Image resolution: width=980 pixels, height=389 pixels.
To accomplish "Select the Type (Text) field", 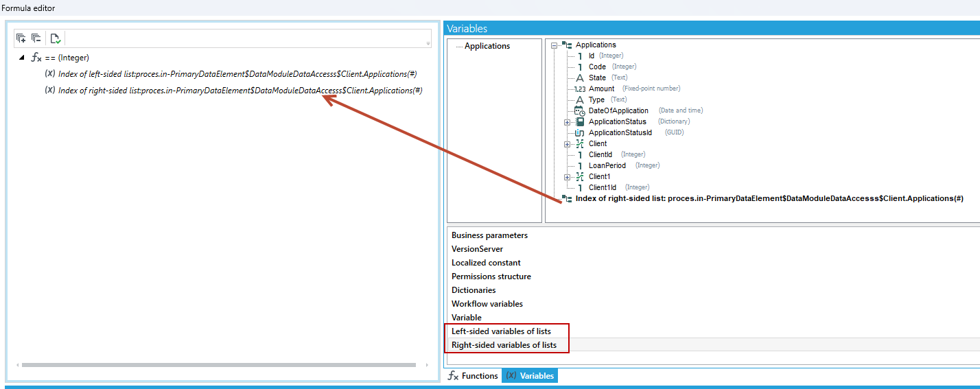I will point(607,99).
